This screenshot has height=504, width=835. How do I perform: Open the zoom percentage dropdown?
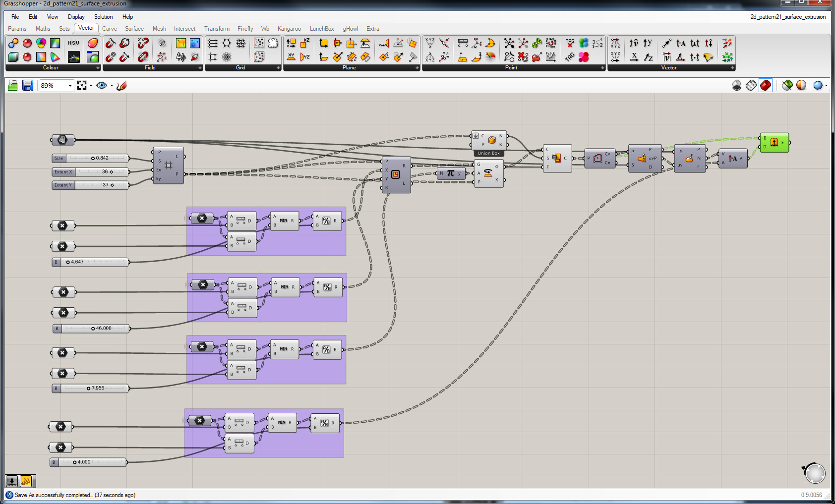point(70,86)
